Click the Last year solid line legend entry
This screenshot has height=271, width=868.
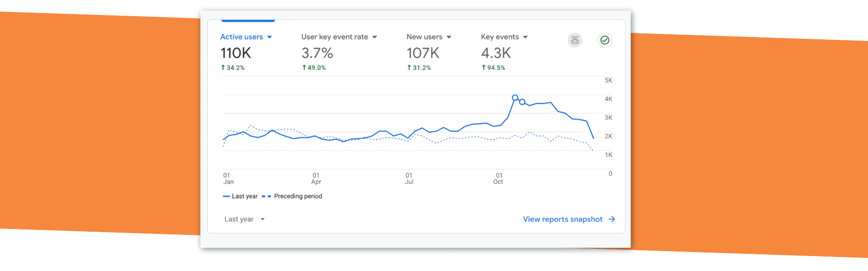click(241, 196)
